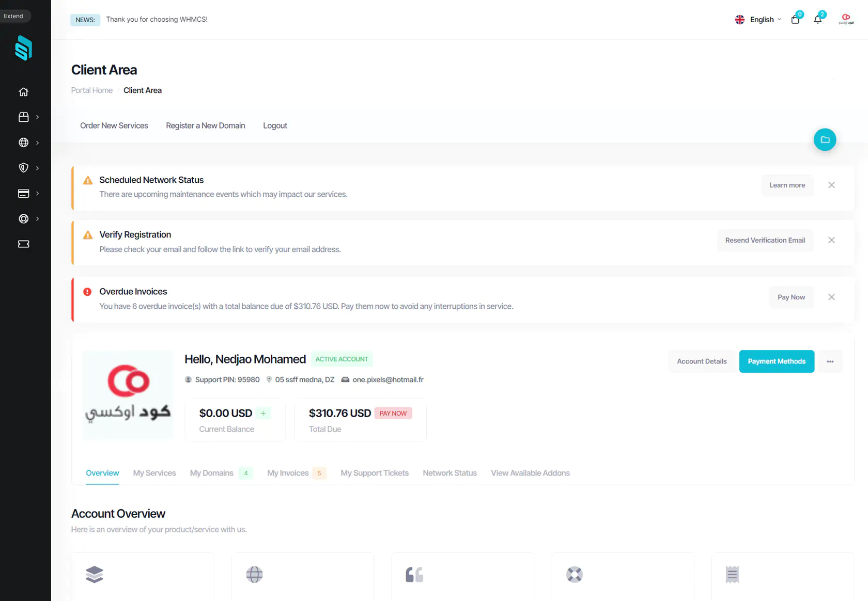
Task: Switch to the My Invoices tab
Action: 297,473
